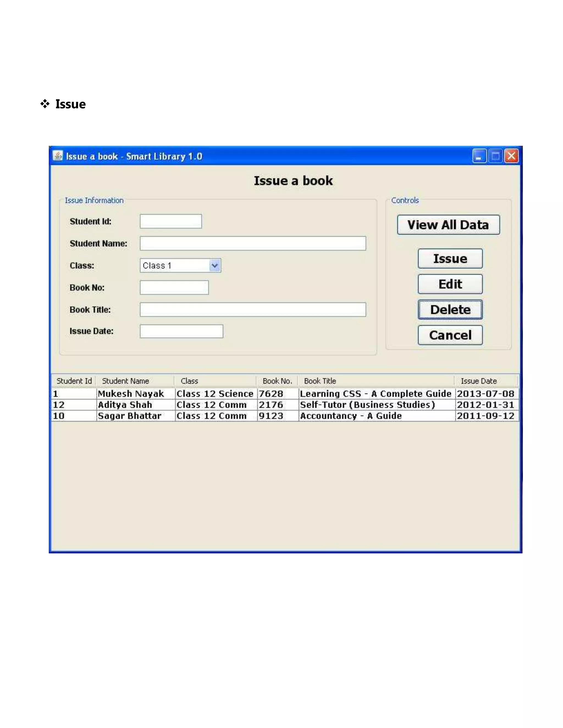This screenshot has width=563, height=728.
Task: Click the Book No. column header
Action: click(277, 381)
